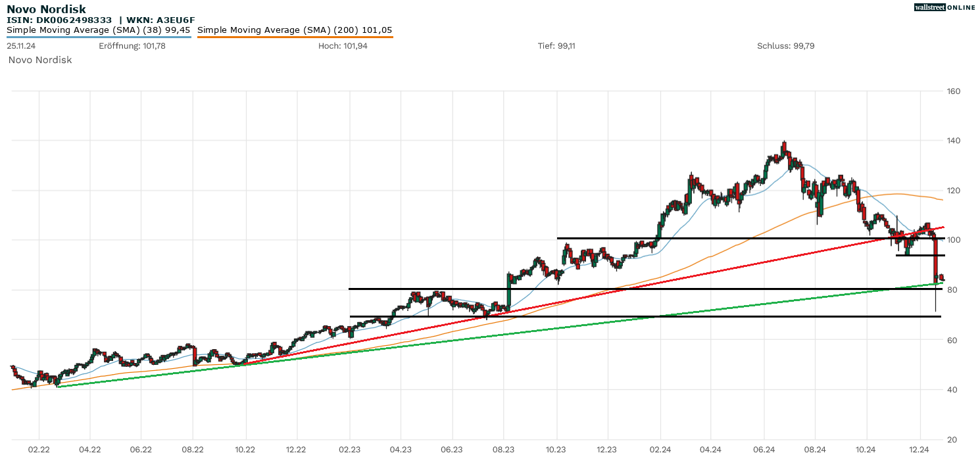Click the blue line under SMA (38)
Screen dimensions: 980x453
[99, 37]
